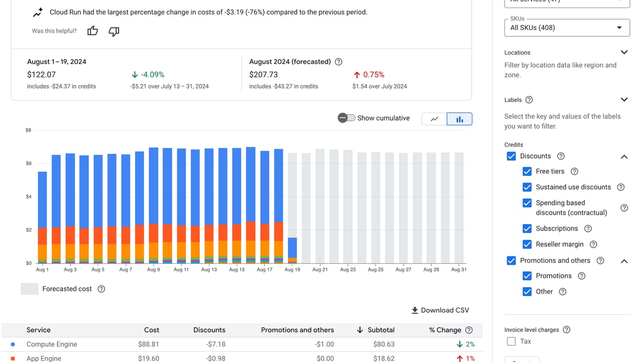Screen dimensions: 644x362
Task: Click help icon beside Subscriptions
Action: pos(588,228)
